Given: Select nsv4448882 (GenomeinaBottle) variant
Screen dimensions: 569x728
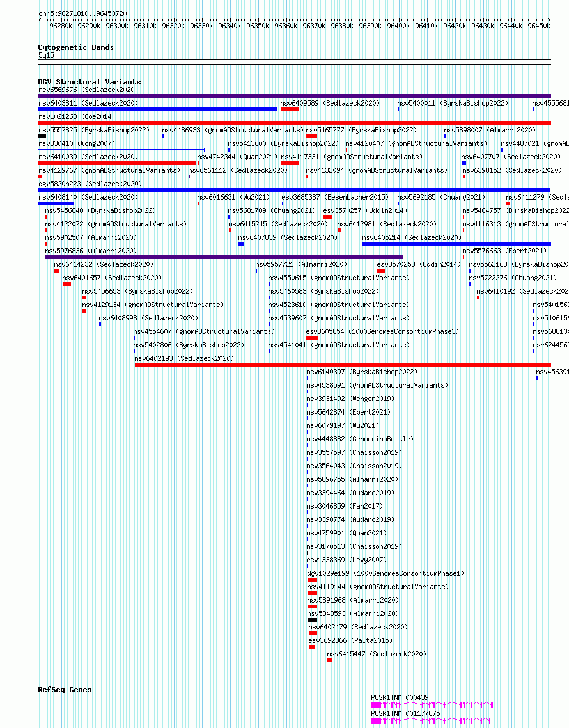Looking at the screenshot, I should click(x=360, y=439).
